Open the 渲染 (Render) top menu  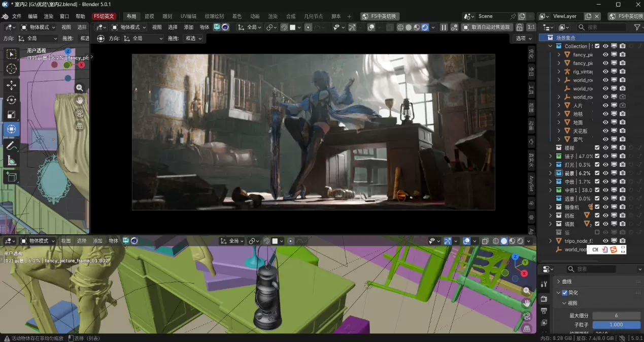pyautogui.click(x=48, y=16)
